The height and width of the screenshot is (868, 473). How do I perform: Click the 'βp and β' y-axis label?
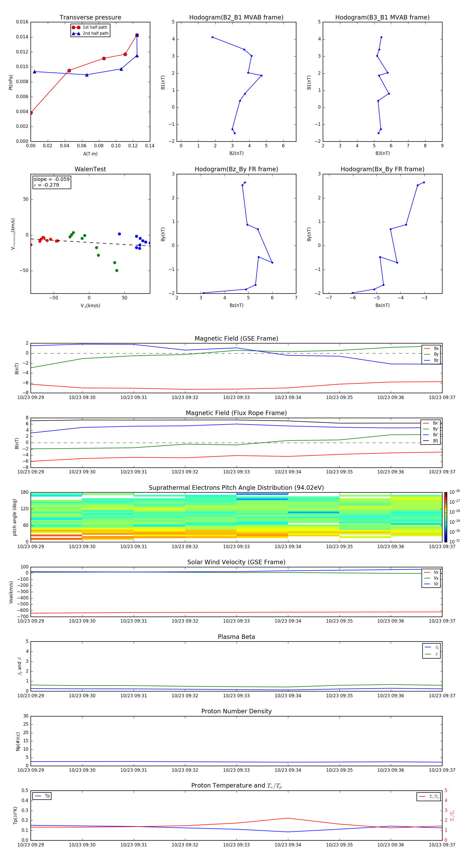point(19,667)
